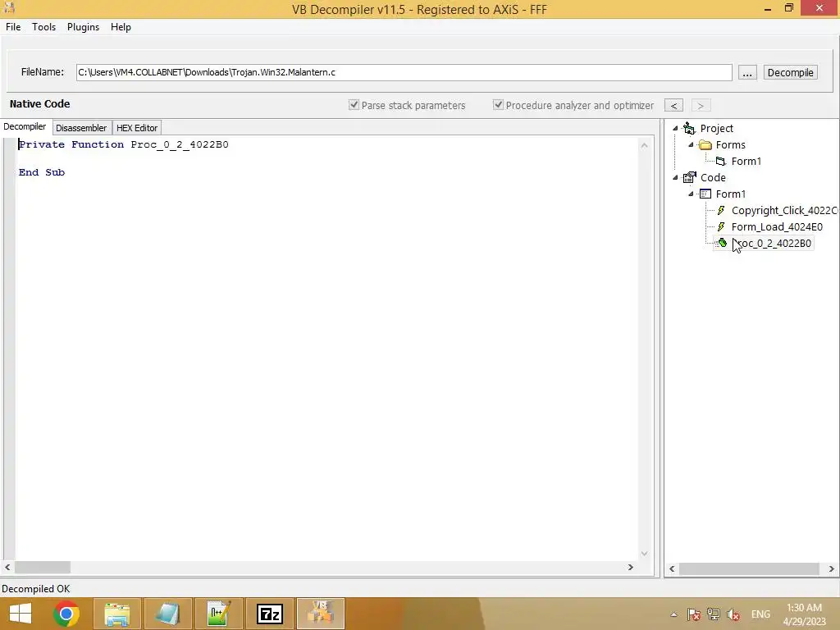
Task: Open the notepad app in taskbar
Action: pos(167,614)
